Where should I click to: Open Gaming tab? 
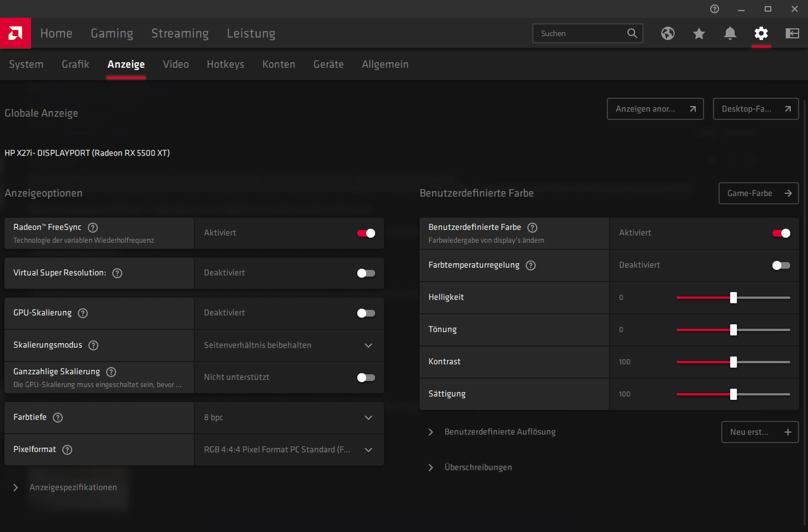point(112,33)
